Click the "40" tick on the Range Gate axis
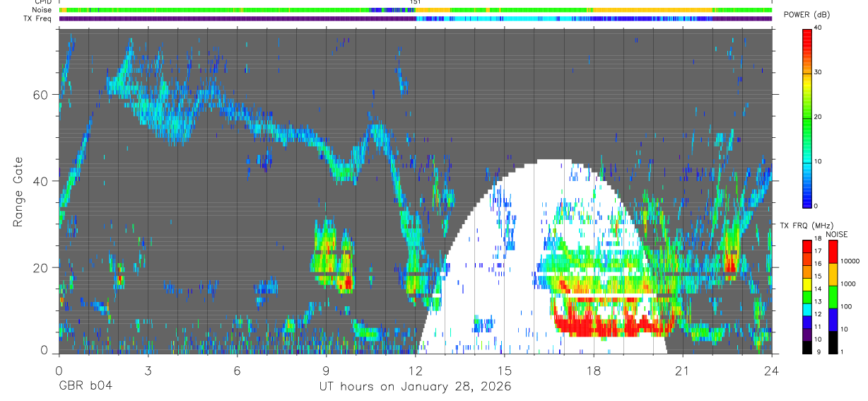Screen dimensions: 868x401 click(x=42, y=181)
